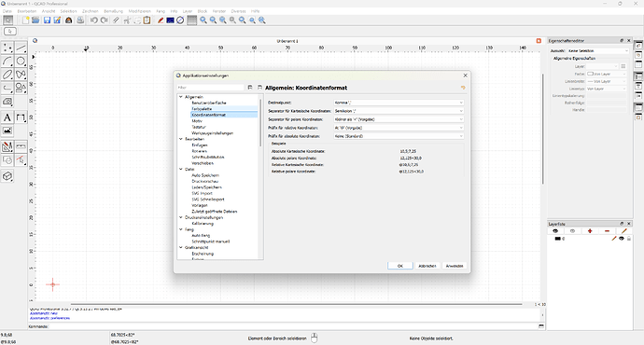Select Werkzeugeinstellungen in settings tree
The height and width of the screenshot is (345, 644).
pos(213,133)
